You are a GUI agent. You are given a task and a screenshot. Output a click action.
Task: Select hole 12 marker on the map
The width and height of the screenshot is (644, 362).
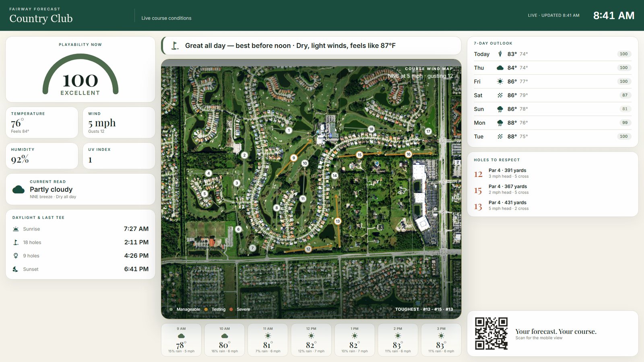[x=308, y=249]
